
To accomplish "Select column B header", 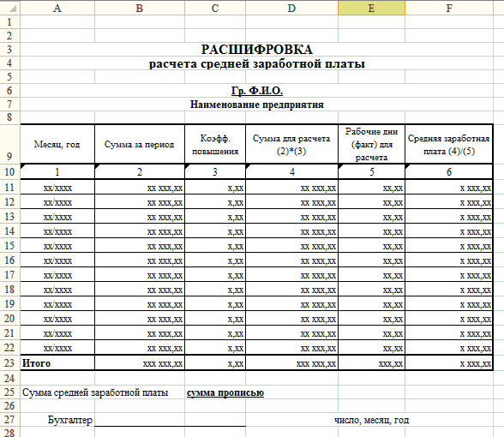I will [x=140, y=8].
